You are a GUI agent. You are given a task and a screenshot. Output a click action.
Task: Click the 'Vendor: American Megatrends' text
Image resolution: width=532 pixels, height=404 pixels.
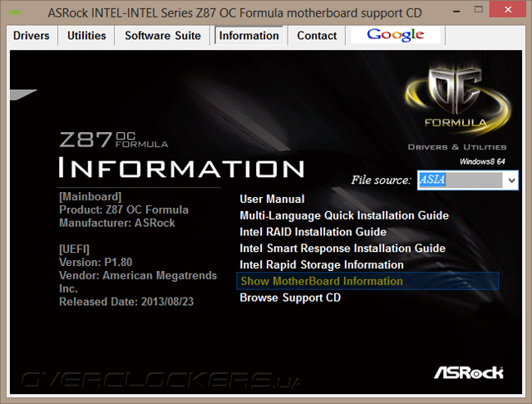(138, 275)
